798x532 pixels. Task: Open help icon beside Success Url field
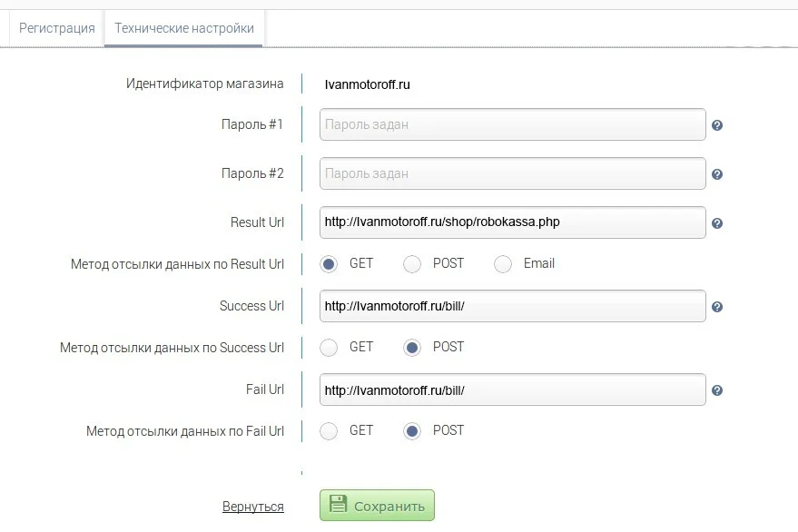pos(717,307)
